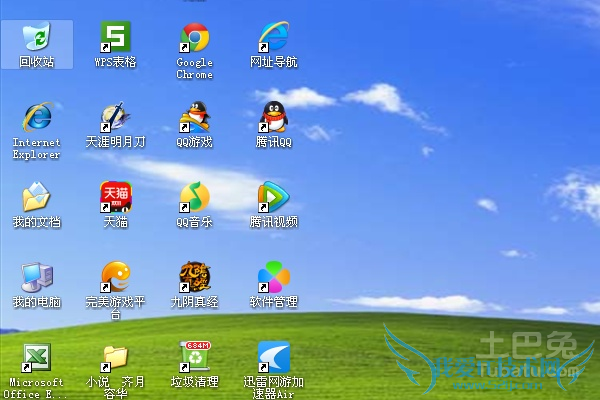Click the 迅雷网游加速器Air shortcut
This screenshot has height=400, width=600.
273,357
